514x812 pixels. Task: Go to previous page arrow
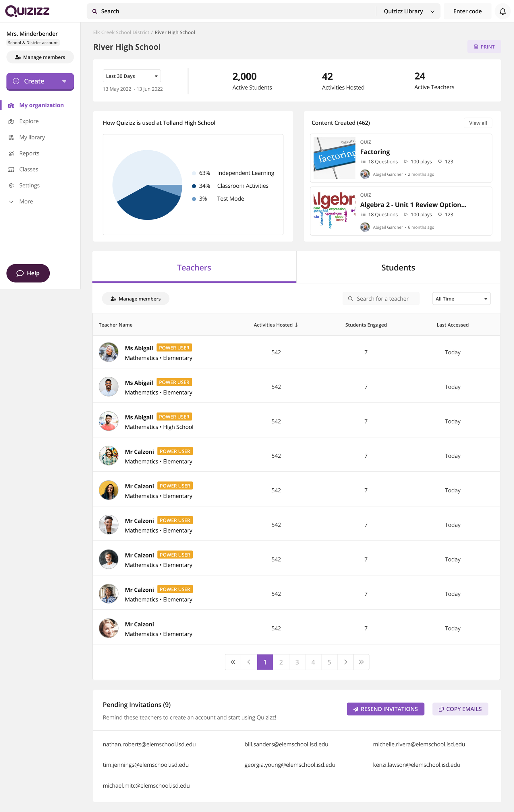pyautogui.click(x=249, y=662)
